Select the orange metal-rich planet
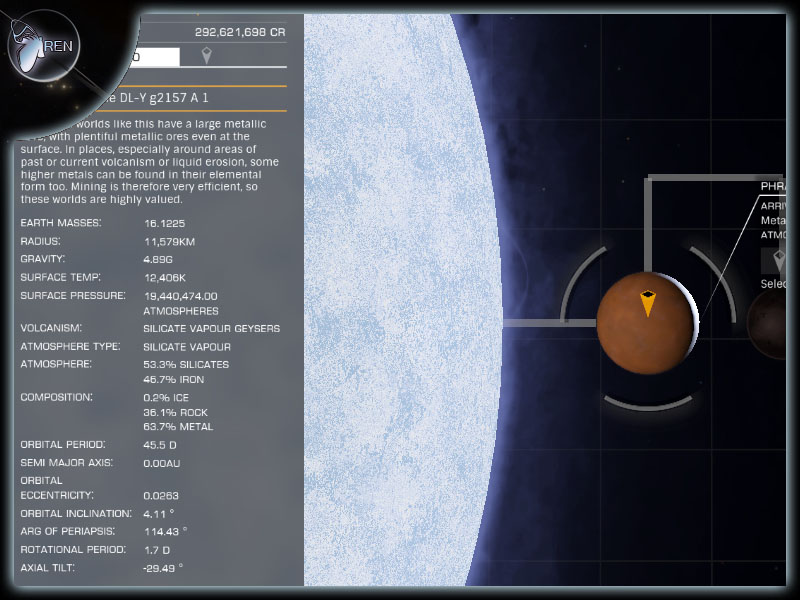Image resolution: width=800 pixels, height=600 pixels. coord(647,323)
